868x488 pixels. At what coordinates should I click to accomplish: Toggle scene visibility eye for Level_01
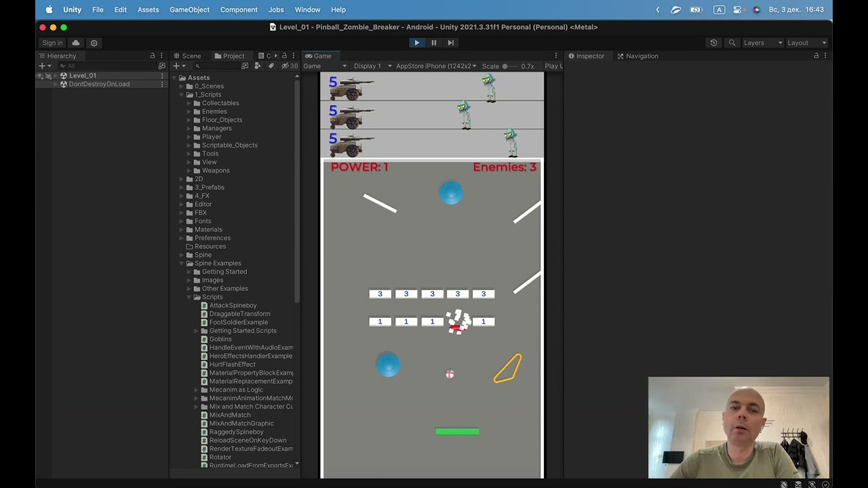[40, 75]
